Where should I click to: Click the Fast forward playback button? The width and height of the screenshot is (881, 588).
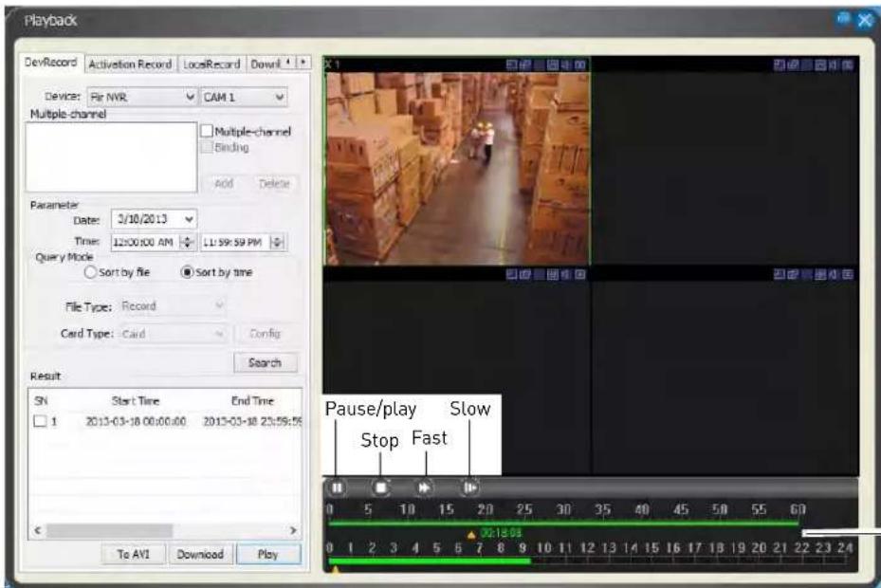(425, 487)
